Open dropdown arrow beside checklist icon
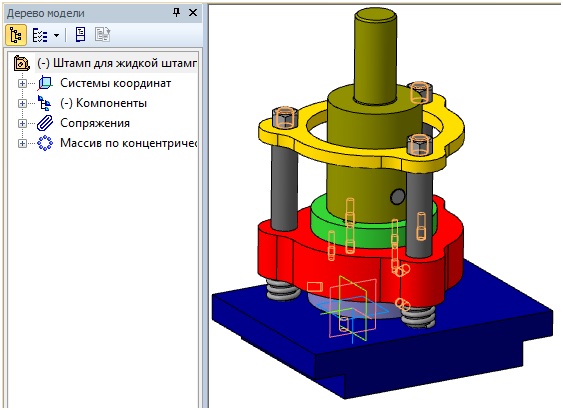The width and height of the screenshot is (563, 410). 56,36
